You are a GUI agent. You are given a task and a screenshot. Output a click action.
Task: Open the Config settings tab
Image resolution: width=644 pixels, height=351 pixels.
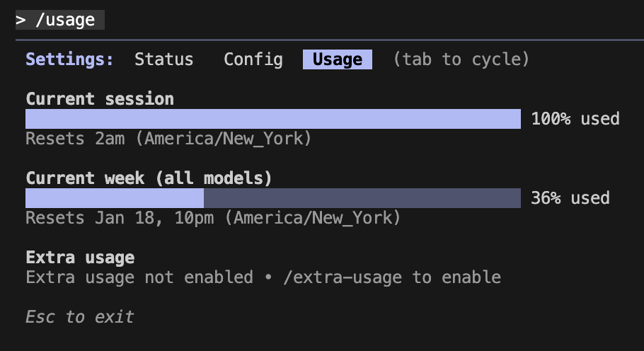253,59
